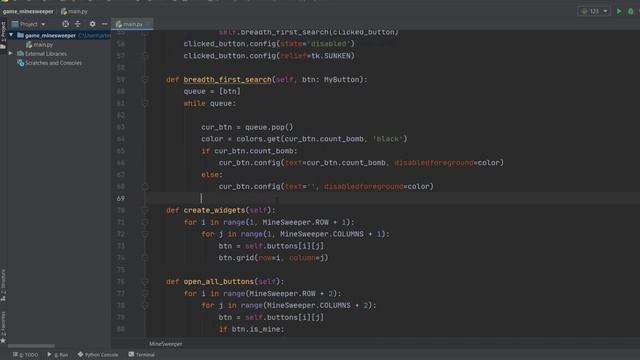Fold the create_widgets method using gutter marker

pos(145,210)
